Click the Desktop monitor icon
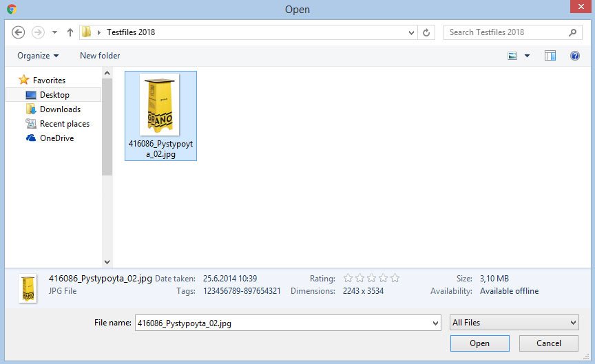 point(31,95)
